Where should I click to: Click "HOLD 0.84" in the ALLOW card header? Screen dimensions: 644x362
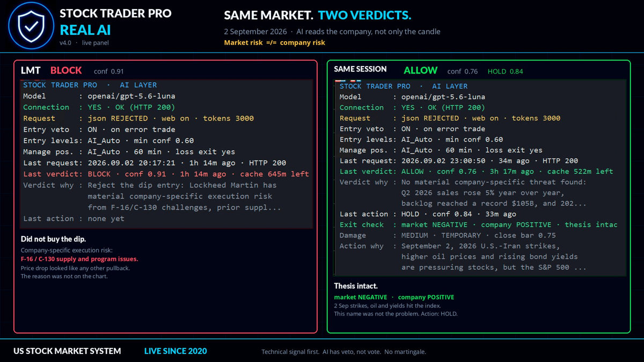coord(505,71)
